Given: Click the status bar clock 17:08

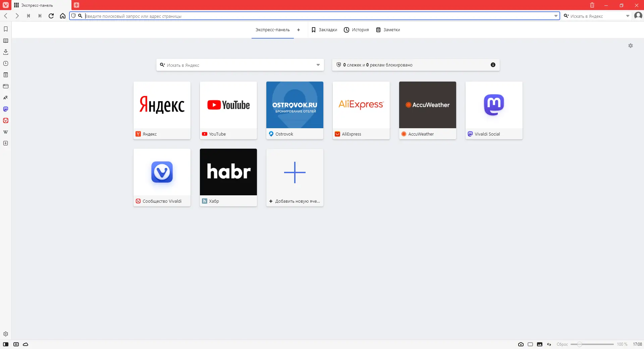Looking at the screenshot, I should (x=637, y=344).
